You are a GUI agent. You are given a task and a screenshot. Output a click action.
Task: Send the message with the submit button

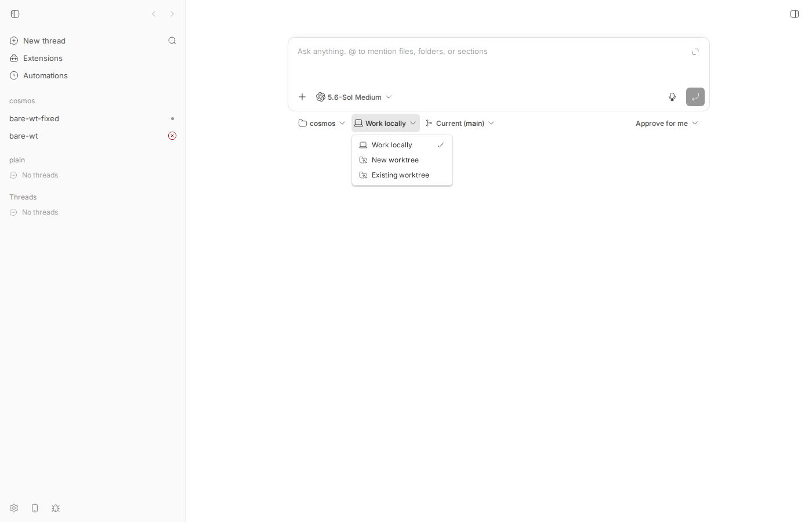click(x=695, y=97)
